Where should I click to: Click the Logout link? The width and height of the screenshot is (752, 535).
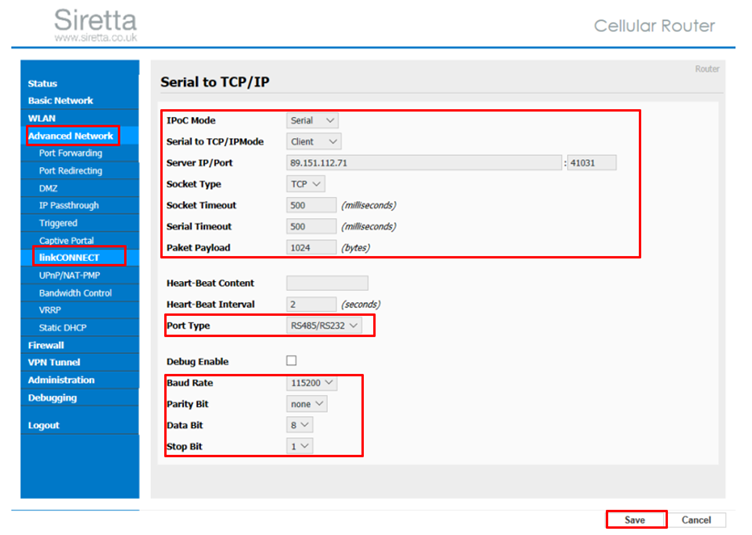[x=43, y=425]
